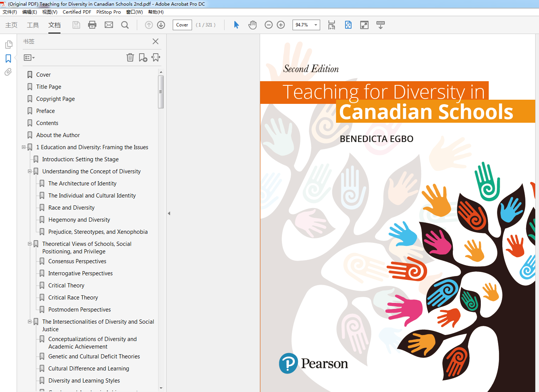The height and width of the screenshot is (392, 539).
Task: Open the Find text magnifier icon
Action: (125, 25)
